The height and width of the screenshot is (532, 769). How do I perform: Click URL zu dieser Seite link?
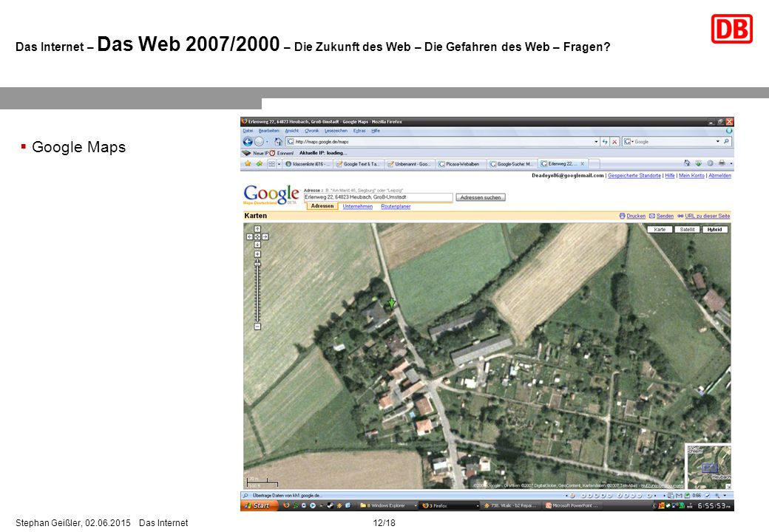(x=707, y=216)
